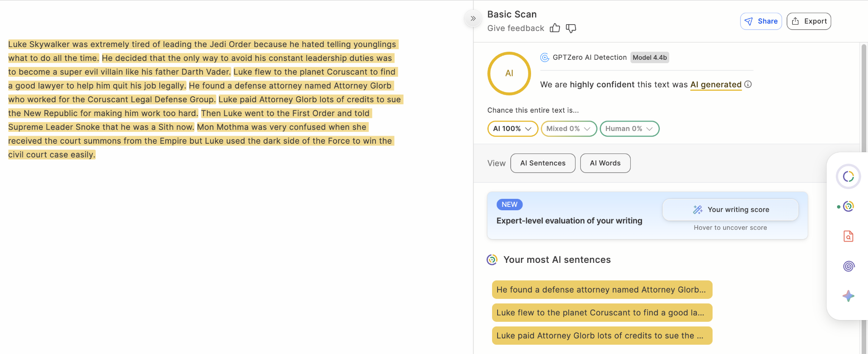This screenshot has width=868, height=354.
Task: Click the large AI result circle
Action: click(509, 73)
